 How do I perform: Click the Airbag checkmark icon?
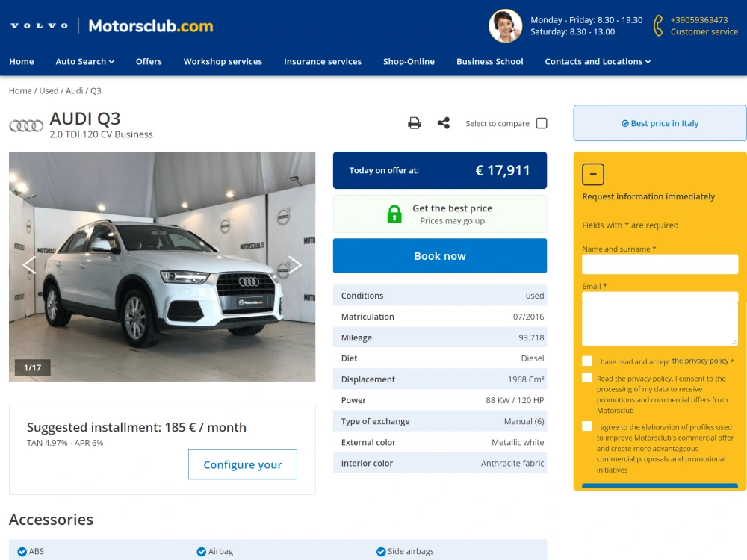tap(202, 552)
